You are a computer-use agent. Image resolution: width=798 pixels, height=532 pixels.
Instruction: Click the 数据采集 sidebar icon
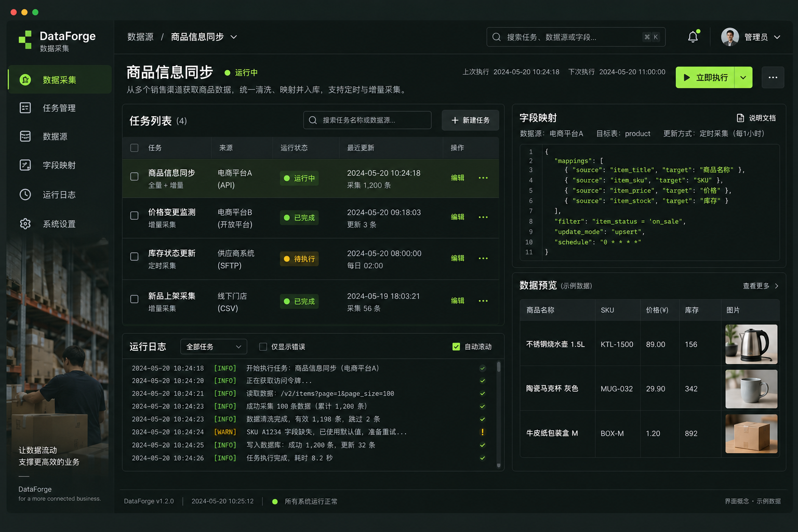click(x=25, y=79)
